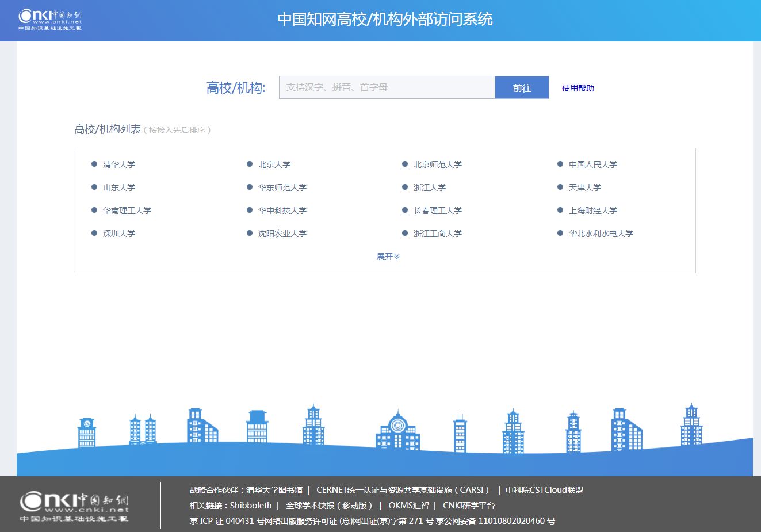
Task: Open the Shibboleth related link
Action: click(251, 506)
